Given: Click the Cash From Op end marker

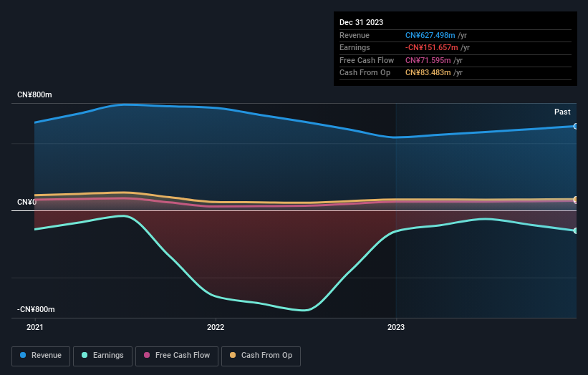Looking at the screenshot, I should pyautogui.click(x=576, y=199).
